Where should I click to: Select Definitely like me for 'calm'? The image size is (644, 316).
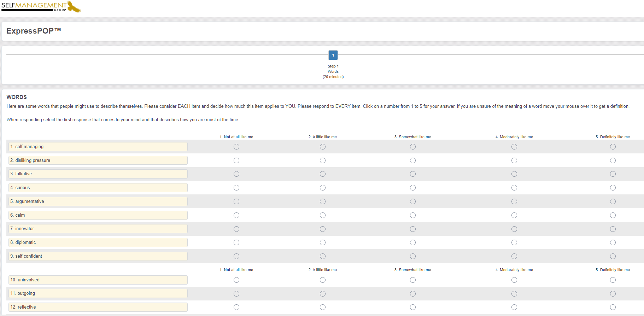(x=613, y=215)
